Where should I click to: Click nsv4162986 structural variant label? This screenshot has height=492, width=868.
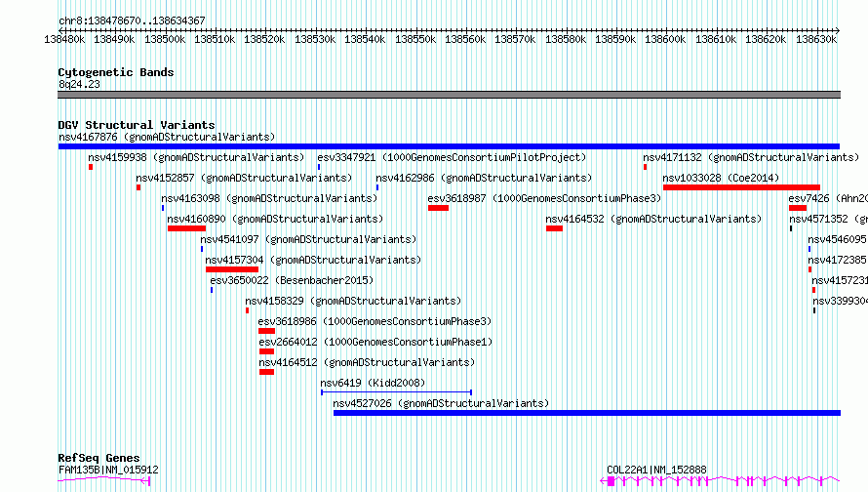click(484, 178)
